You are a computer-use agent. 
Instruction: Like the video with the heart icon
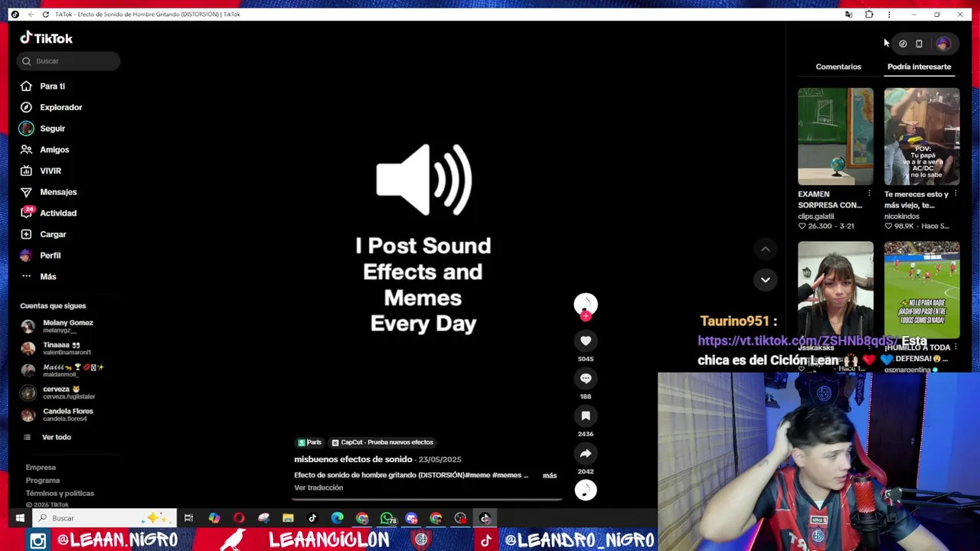(x=586, y=341)
